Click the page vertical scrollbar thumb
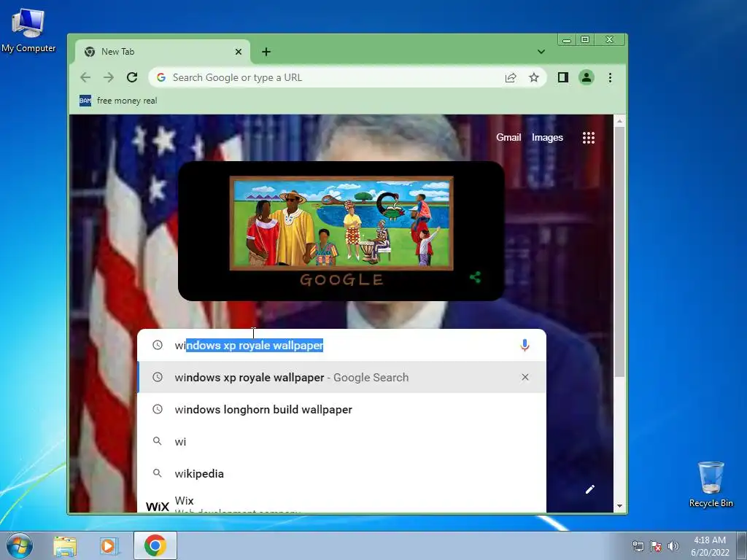The height and width of the screenshot is (560, 747). pyautogui.click(x=619, y=252)
